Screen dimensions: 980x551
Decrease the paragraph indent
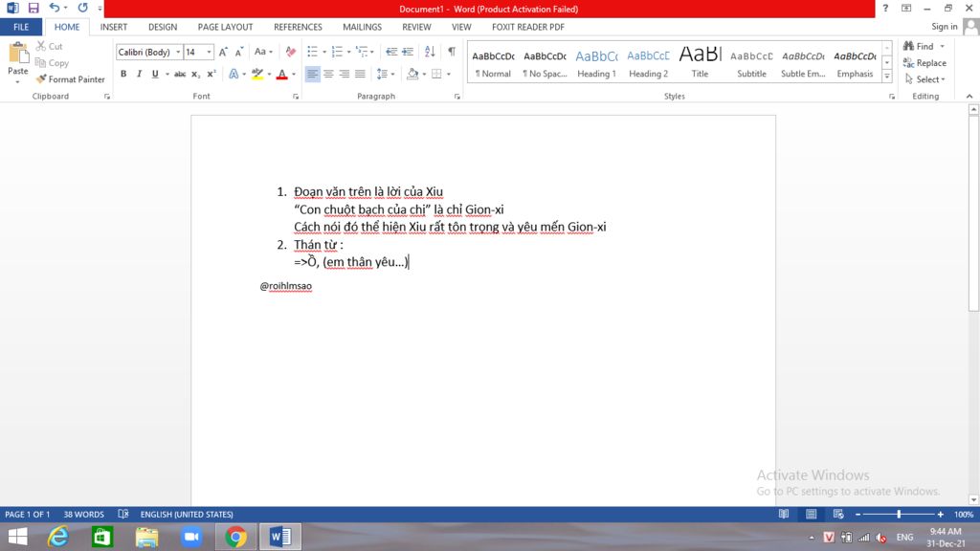click(391, 52)
